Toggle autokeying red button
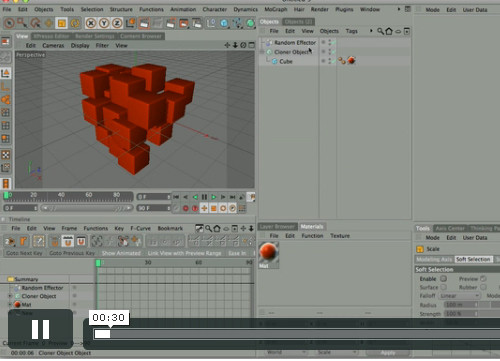The image size is (500, 361). tap(195, 208)
